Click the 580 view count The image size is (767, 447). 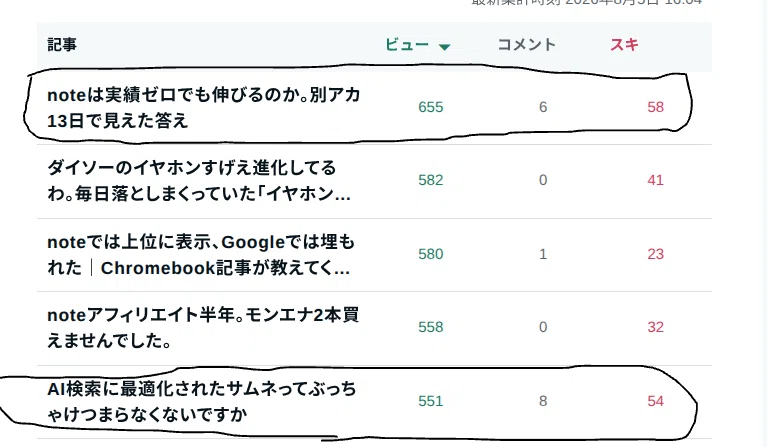click(430, 254)
